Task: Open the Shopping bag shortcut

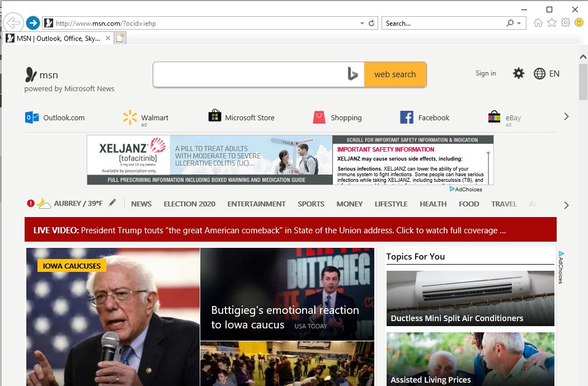Action: [x=337, y=117]
